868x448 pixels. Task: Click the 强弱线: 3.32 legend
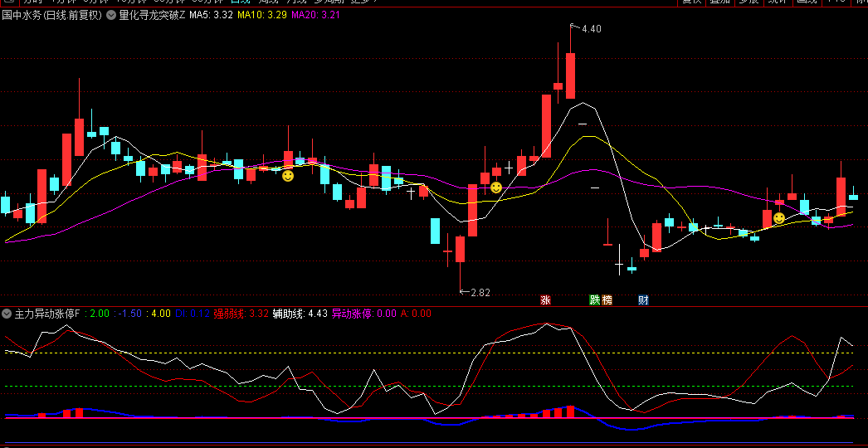[241, 314]
